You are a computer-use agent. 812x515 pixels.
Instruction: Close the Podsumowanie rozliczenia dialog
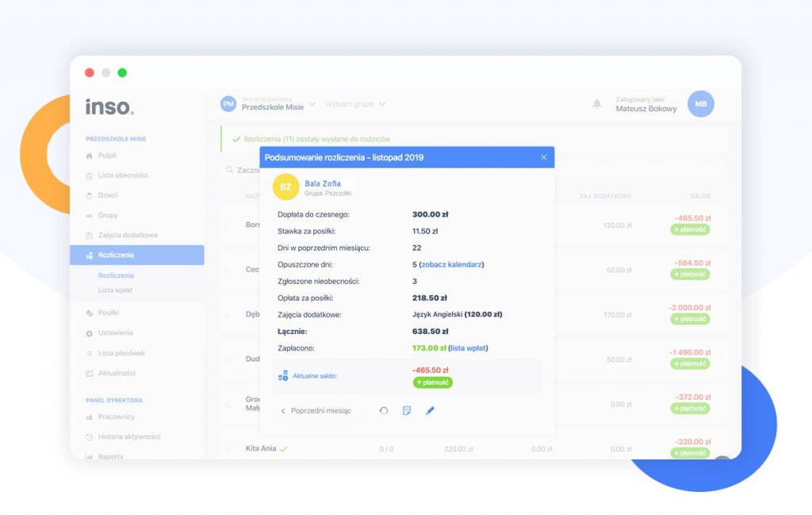click(543, 157)
